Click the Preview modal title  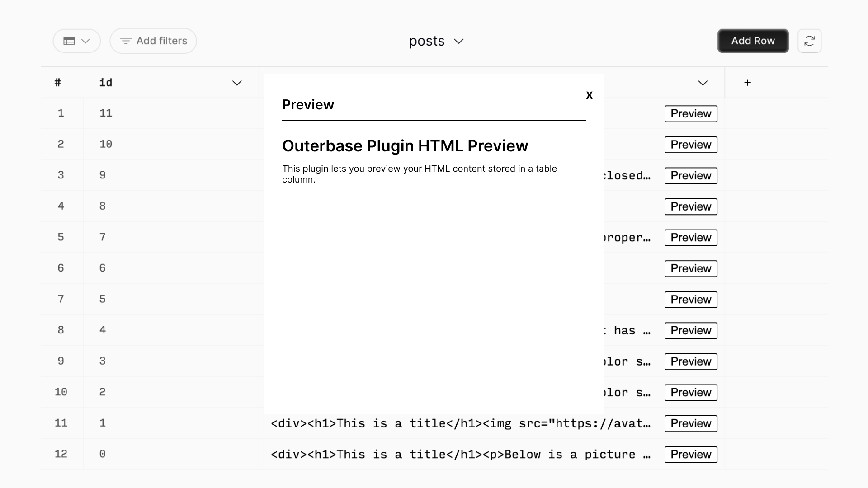point(308,105)
